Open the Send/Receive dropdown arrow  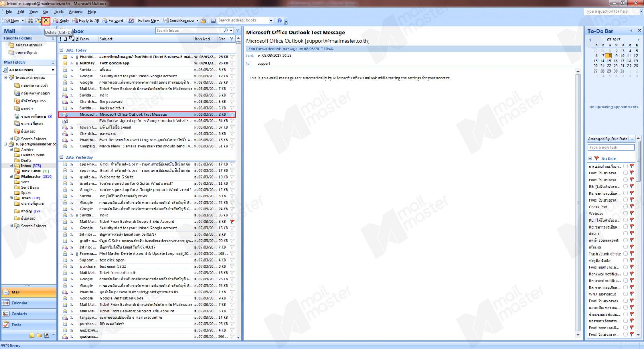[197, 21]
